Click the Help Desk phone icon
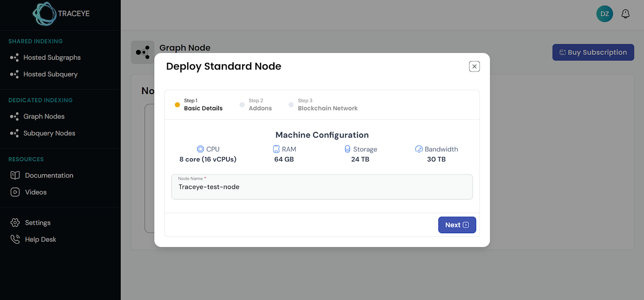 (x=15, y=239)
